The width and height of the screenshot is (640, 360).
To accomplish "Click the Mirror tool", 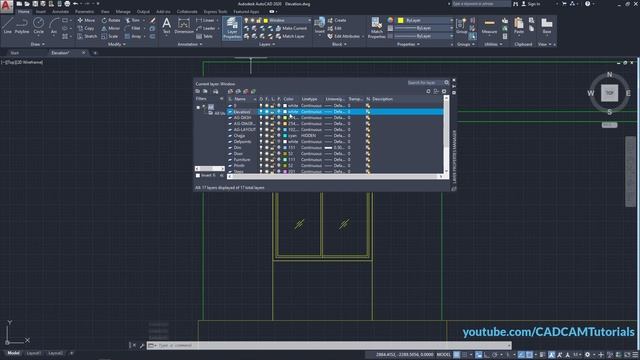I will (111, 28).
